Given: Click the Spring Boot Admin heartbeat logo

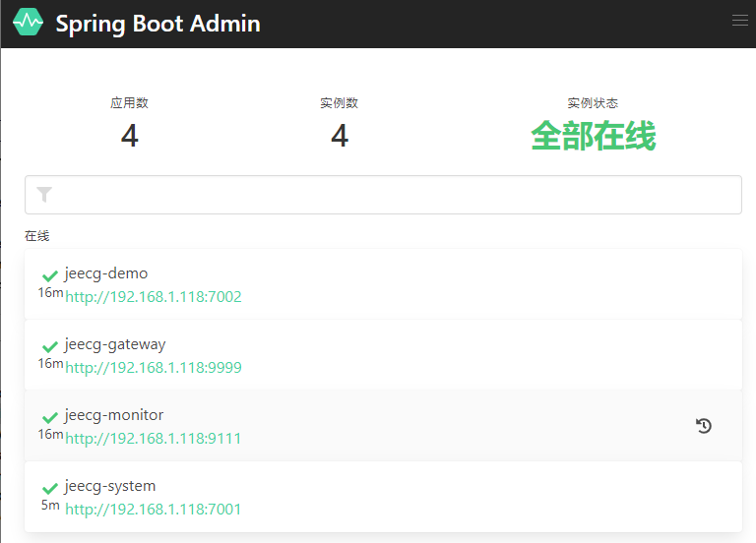Looking at the screenshot, I should click(x=29, y=22).
